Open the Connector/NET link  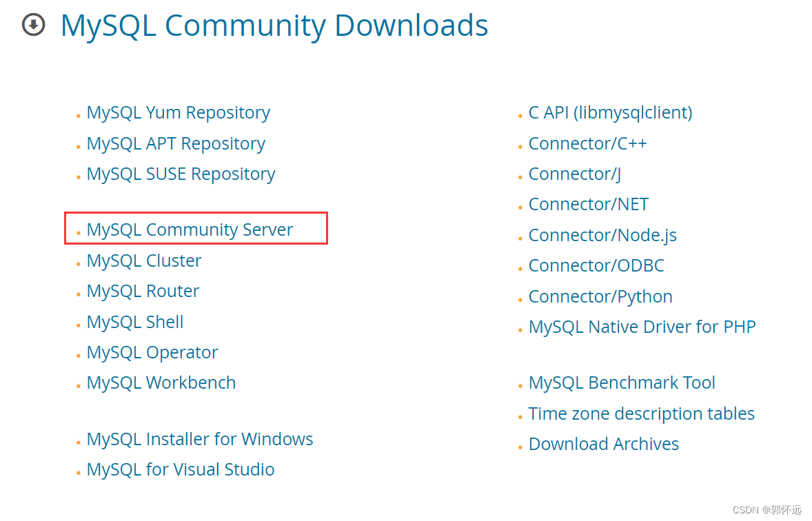click(588, 205)
